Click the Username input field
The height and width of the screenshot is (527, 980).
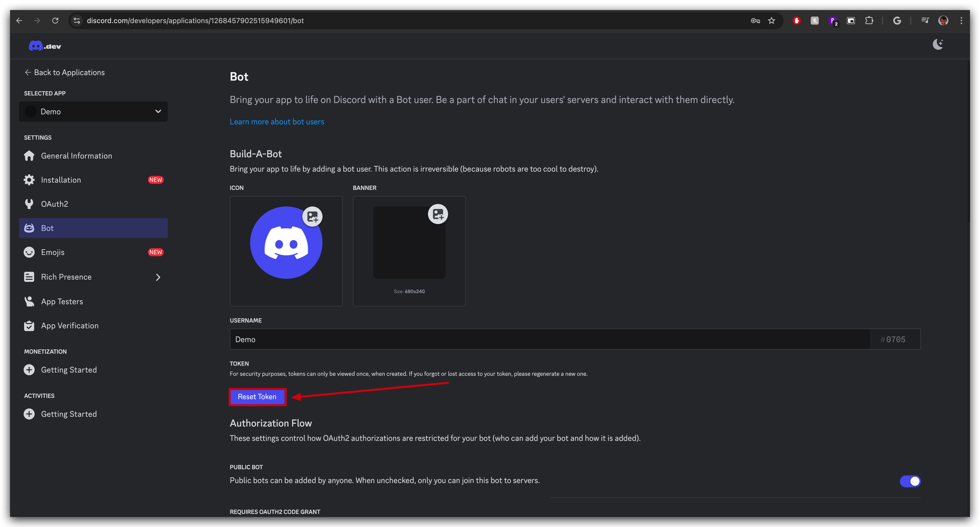point(550,339)
